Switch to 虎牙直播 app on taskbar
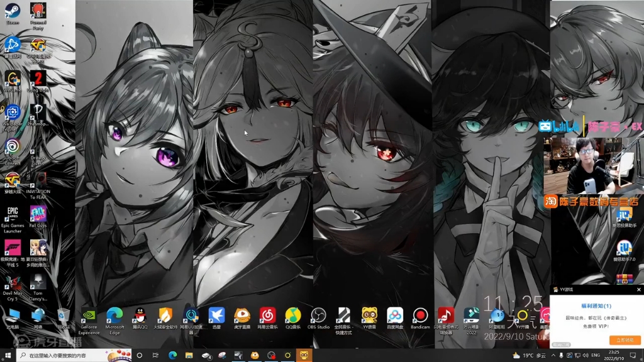Screen dimensions: 644x362 255,355
